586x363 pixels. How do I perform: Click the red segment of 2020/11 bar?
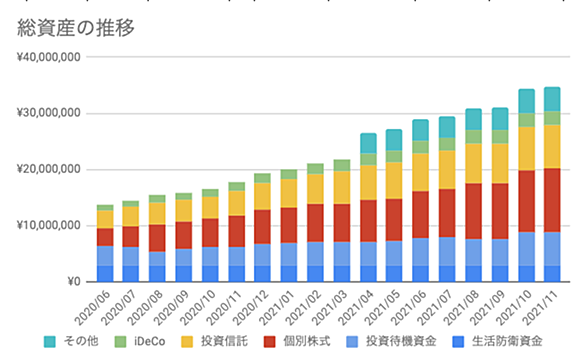click(x=237, y=231)
